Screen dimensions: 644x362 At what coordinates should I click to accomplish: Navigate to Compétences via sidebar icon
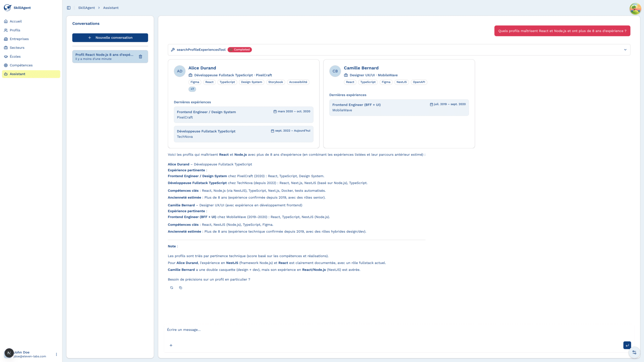[x=21, y=65]
